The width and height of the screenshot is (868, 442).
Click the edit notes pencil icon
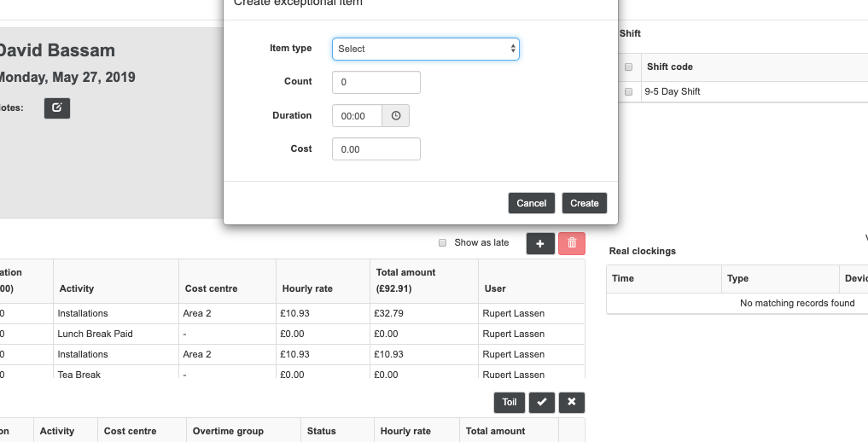[57, 108]
